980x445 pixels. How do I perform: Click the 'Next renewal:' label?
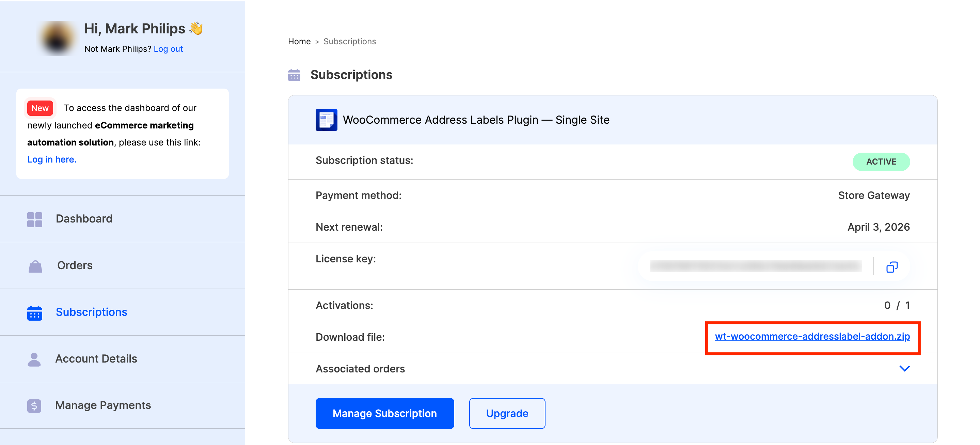349,227
